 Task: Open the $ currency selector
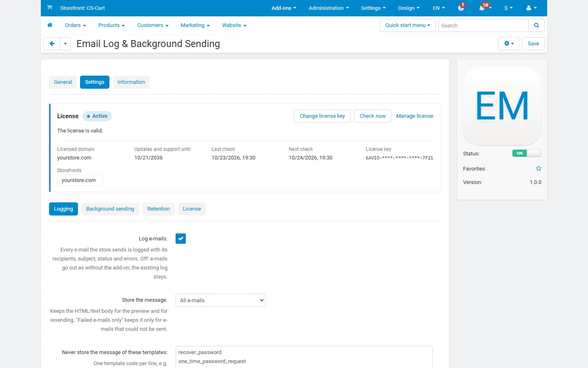[x=508, y=8]
